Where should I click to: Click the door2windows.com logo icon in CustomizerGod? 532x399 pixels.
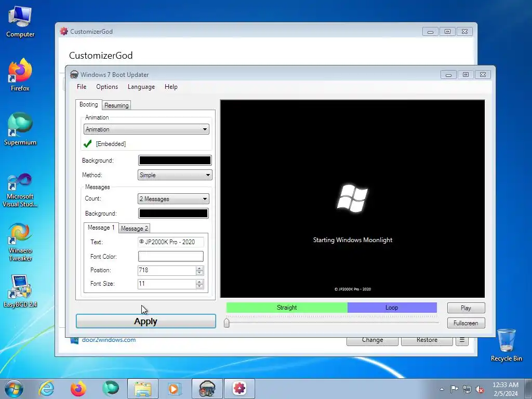(74, 340)
